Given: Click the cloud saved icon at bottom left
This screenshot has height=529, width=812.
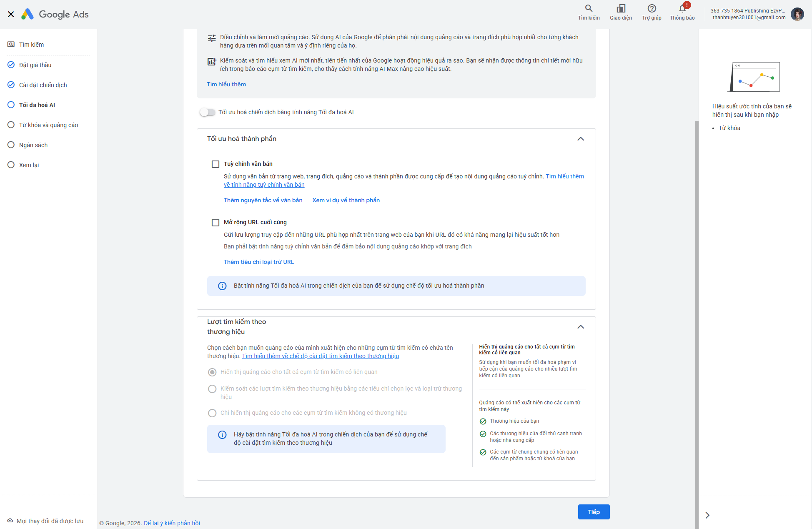Looking at the screenshot, I should 10,521.
